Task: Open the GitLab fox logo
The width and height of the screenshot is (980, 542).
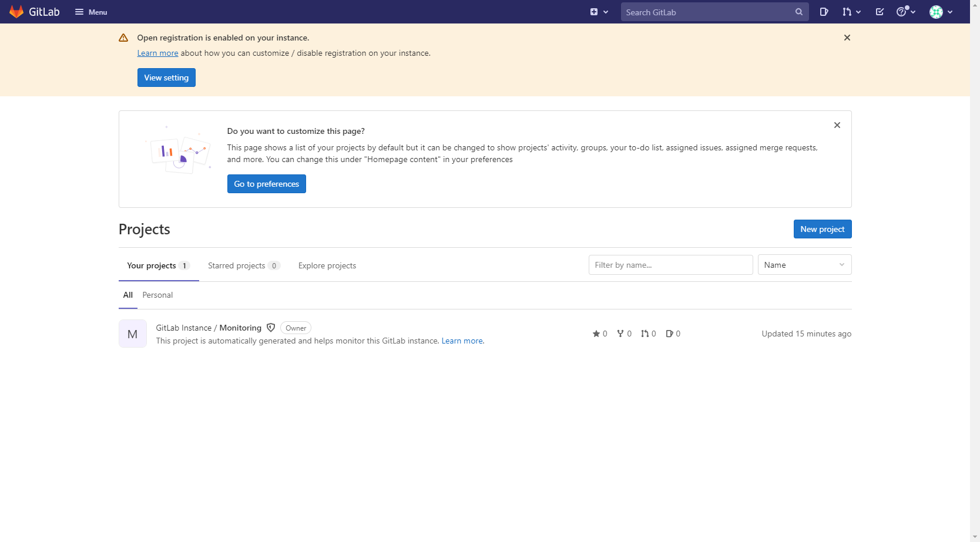Action: click(x=16, y=11)
